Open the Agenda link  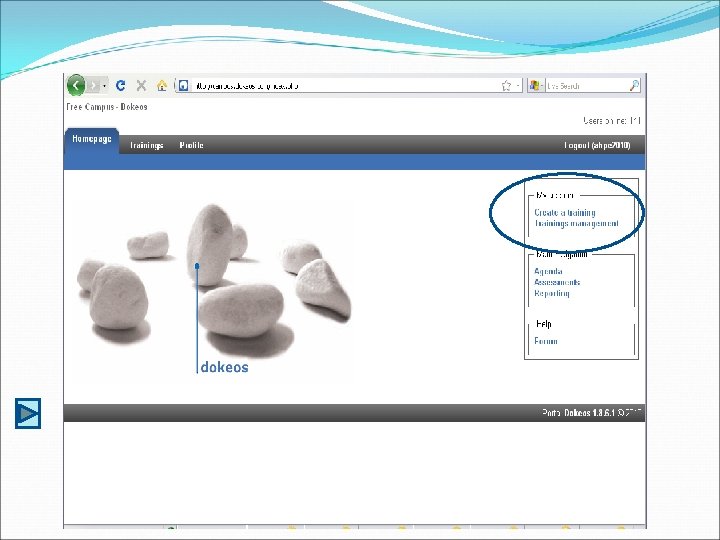(548, 271)
